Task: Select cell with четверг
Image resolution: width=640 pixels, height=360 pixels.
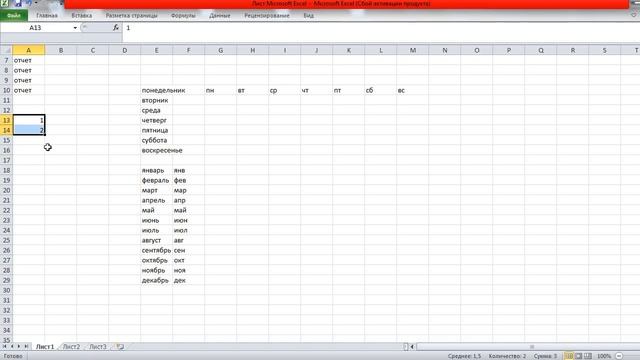Action: click(x=156, y=120)
